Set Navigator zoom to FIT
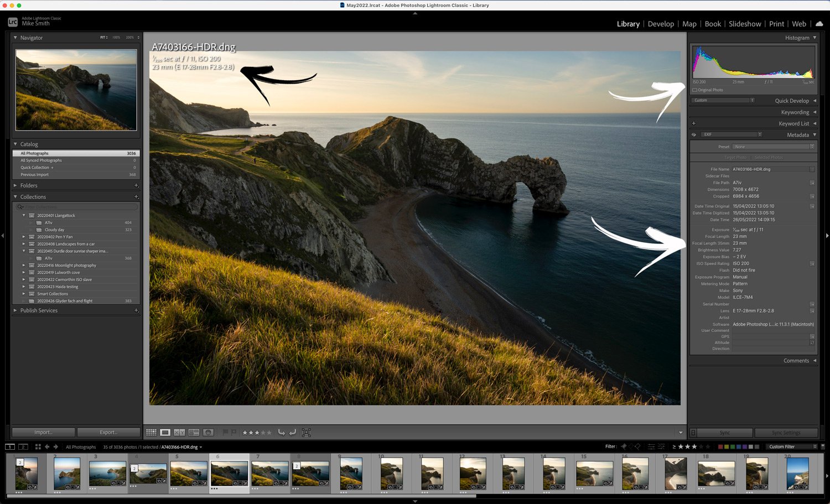Screen dimensions: 830x504 click(x=103, y=38)
